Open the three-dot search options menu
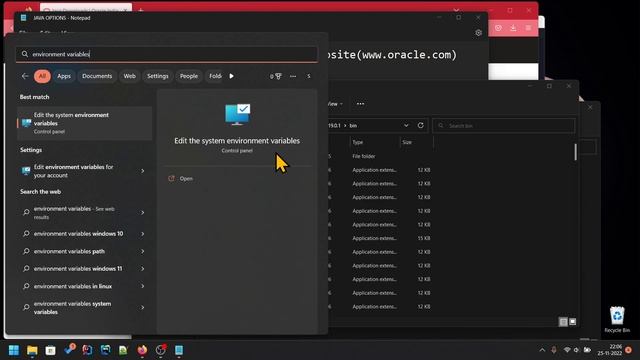 pos(293,76)
